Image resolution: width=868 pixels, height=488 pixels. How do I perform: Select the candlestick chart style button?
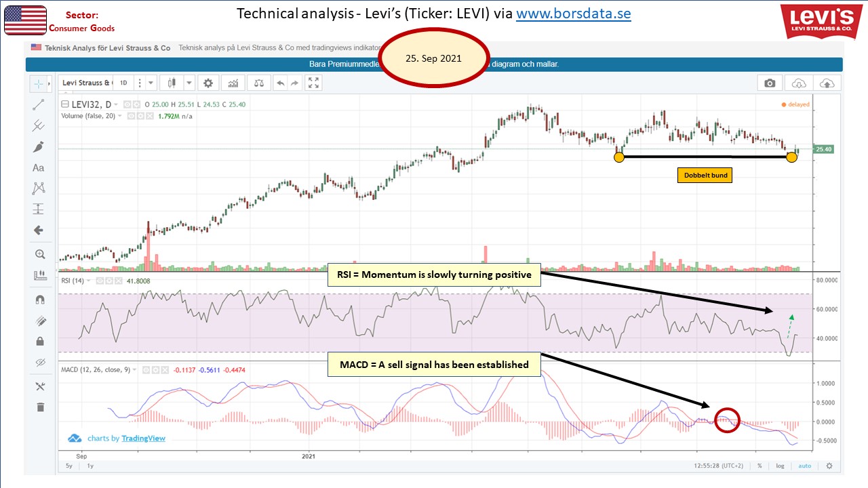[x=172, y=83]
